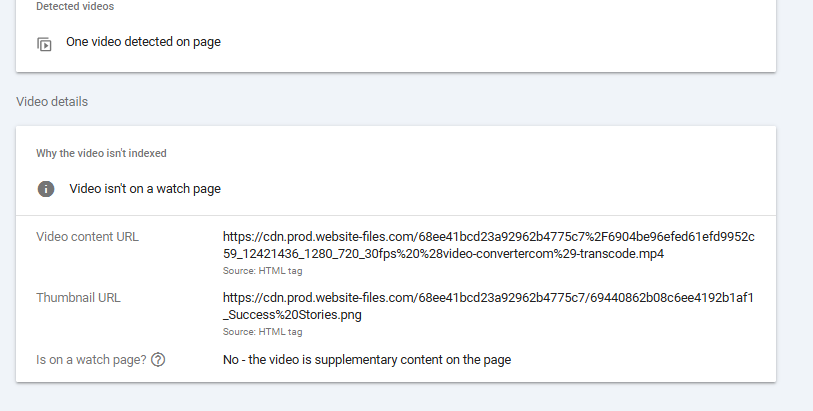Click the 'Video isn't on a watch page' text

(145, 188)
